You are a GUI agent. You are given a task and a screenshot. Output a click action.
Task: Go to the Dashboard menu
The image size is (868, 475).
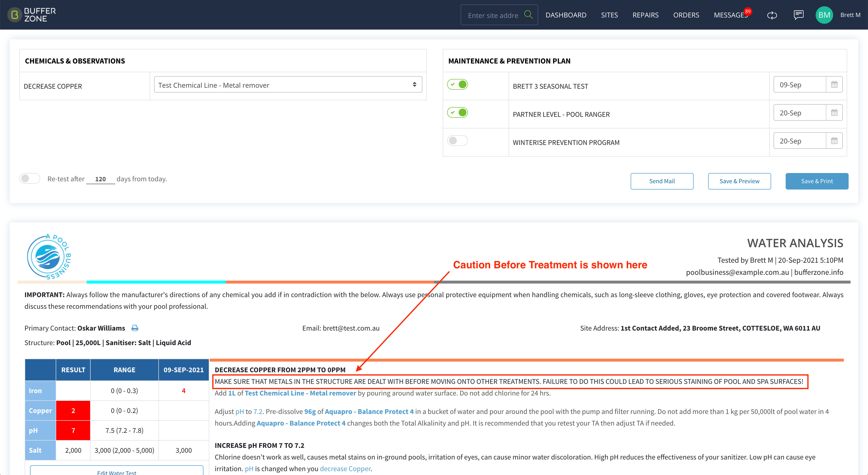(566, 15)
